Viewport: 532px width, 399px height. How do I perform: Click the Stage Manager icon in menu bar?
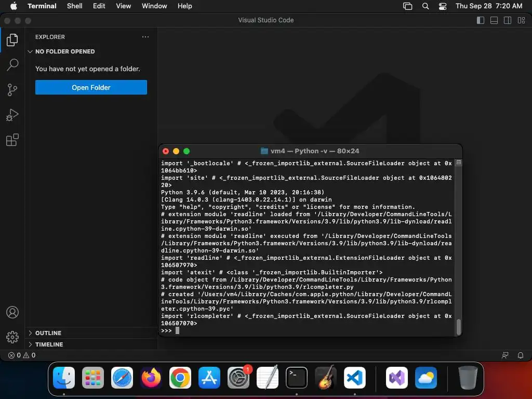point(407,6)
